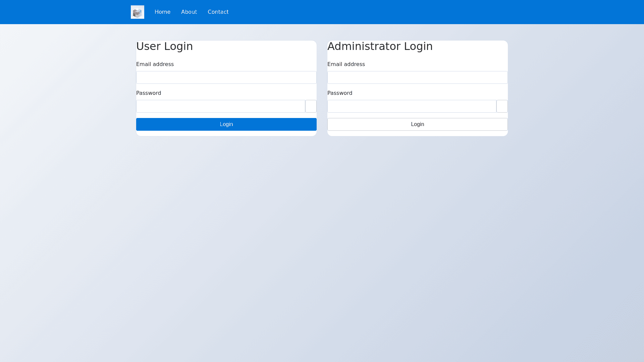Open the Home page link
The width and height of the screenshot is (644, 362).
point(162,12)
